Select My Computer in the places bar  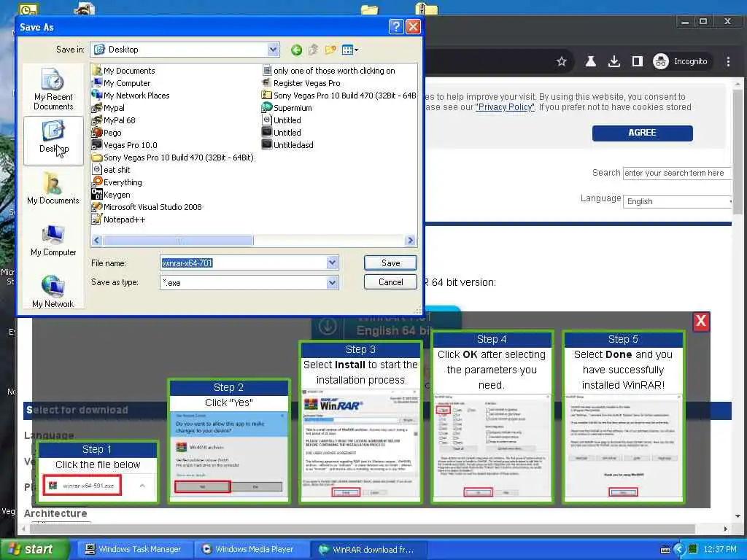[53, 241]
